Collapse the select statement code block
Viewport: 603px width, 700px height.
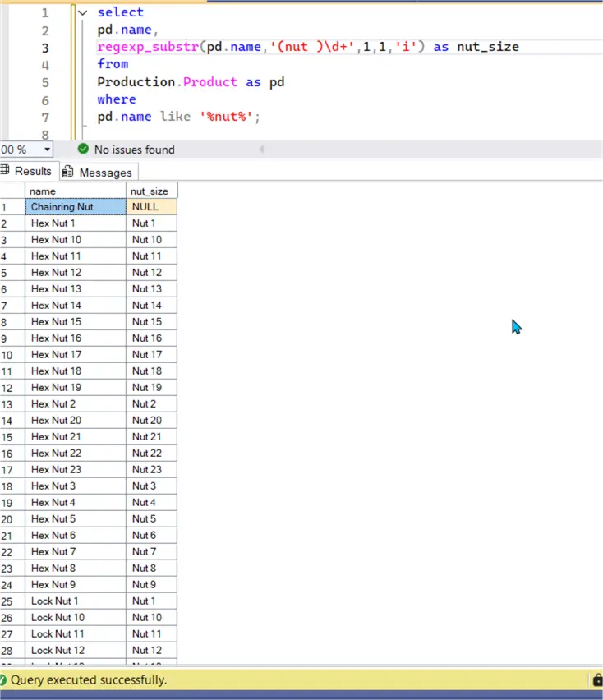pyautogui.click(x=81, y=13)
